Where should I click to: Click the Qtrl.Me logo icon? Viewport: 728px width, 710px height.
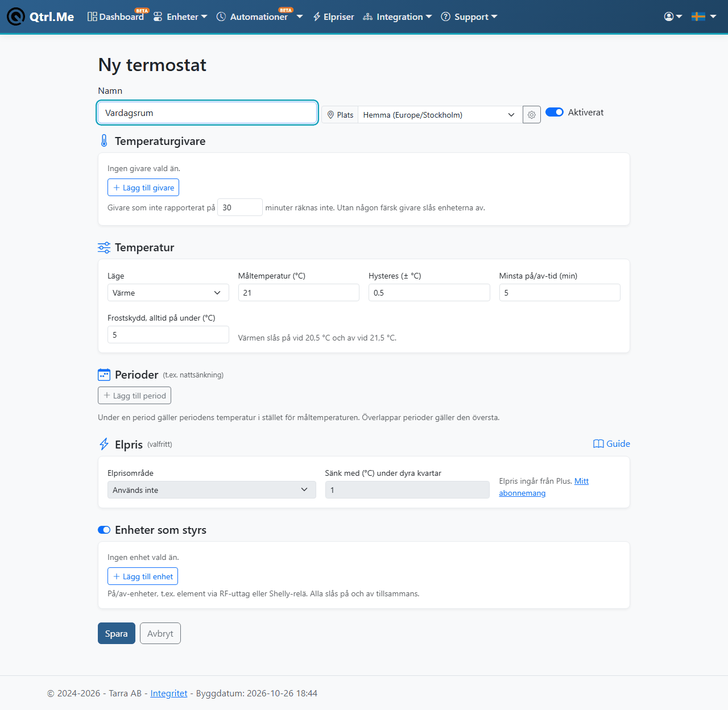(x=16, y=16)
